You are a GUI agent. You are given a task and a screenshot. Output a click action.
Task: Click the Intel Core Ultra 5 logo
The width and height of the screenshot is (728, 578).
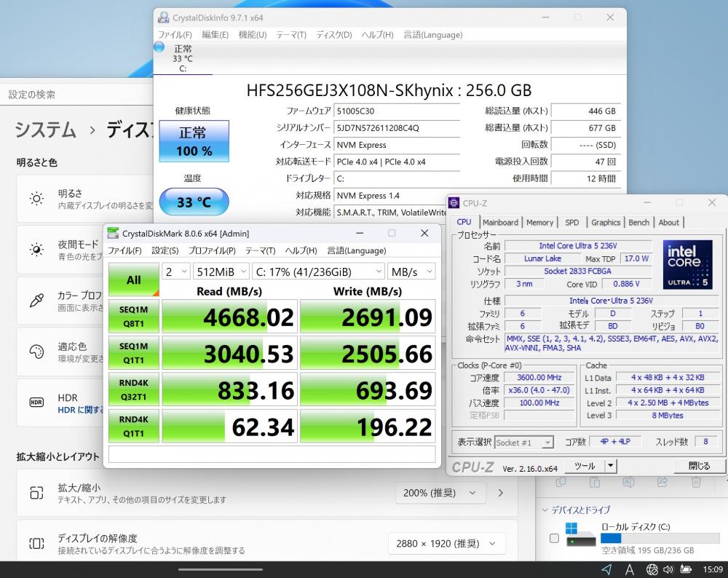pos(687,264)
